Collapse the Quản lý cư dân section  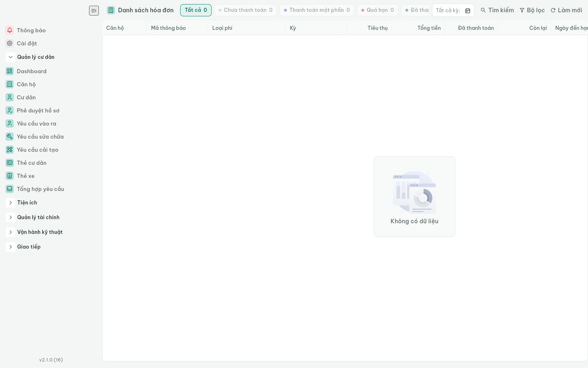pyautogui.click(x=11, y=57)
